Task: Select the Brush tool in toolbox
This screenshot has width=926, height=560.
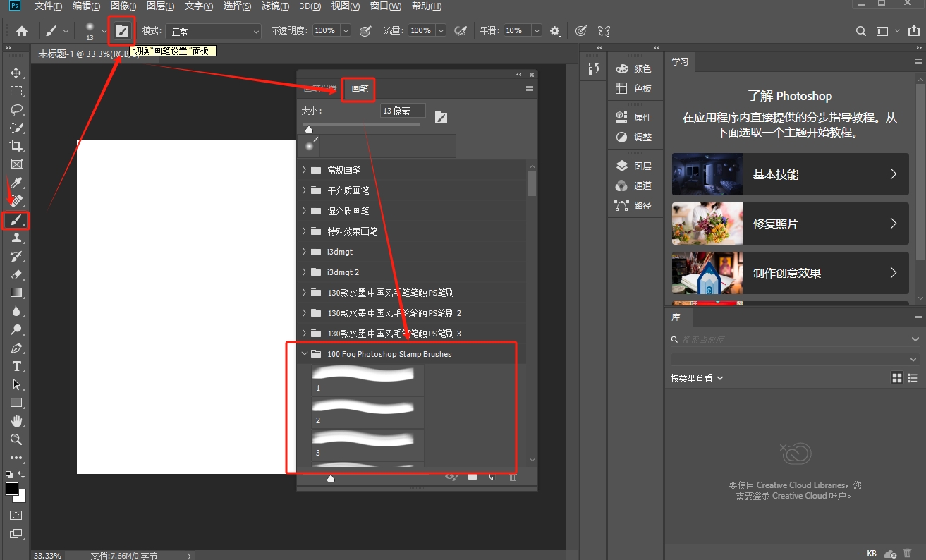Action: pos(16,220)
